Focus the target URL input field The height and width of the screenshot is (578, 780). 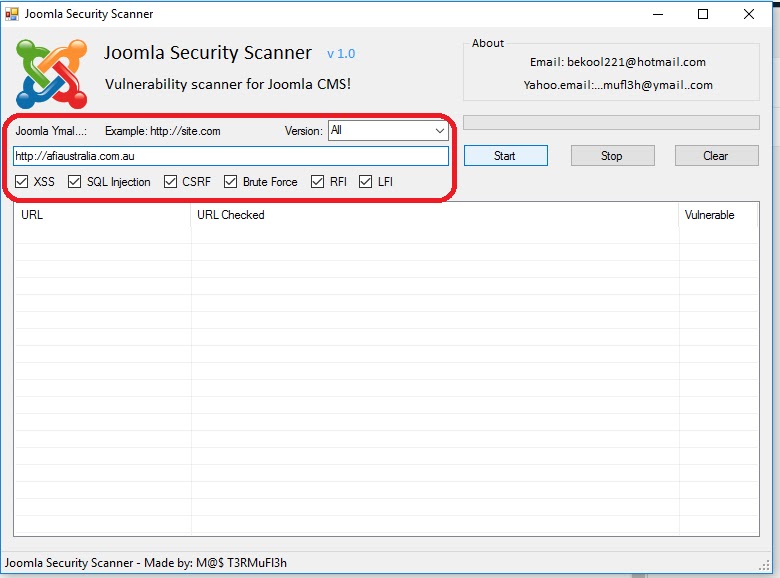coord(231,156)
